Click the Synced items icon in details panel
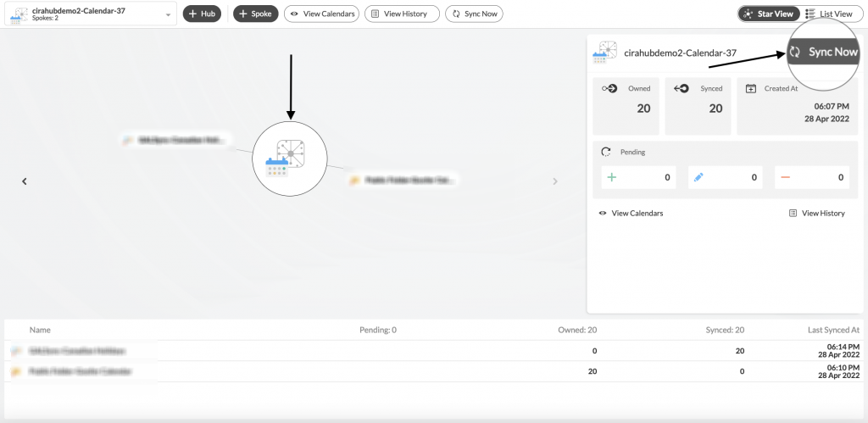This screenshot has width=868, height=423. pos(681,88)
